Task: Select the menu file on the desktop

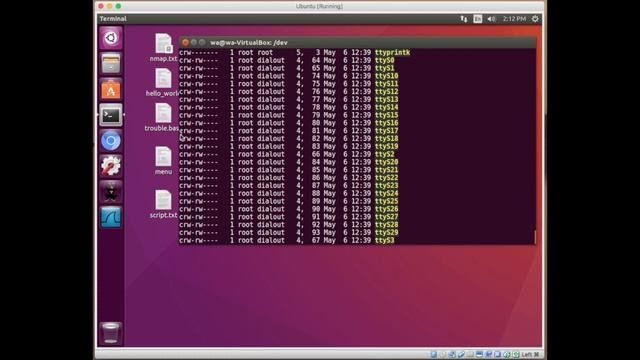Action: (163, 160)
